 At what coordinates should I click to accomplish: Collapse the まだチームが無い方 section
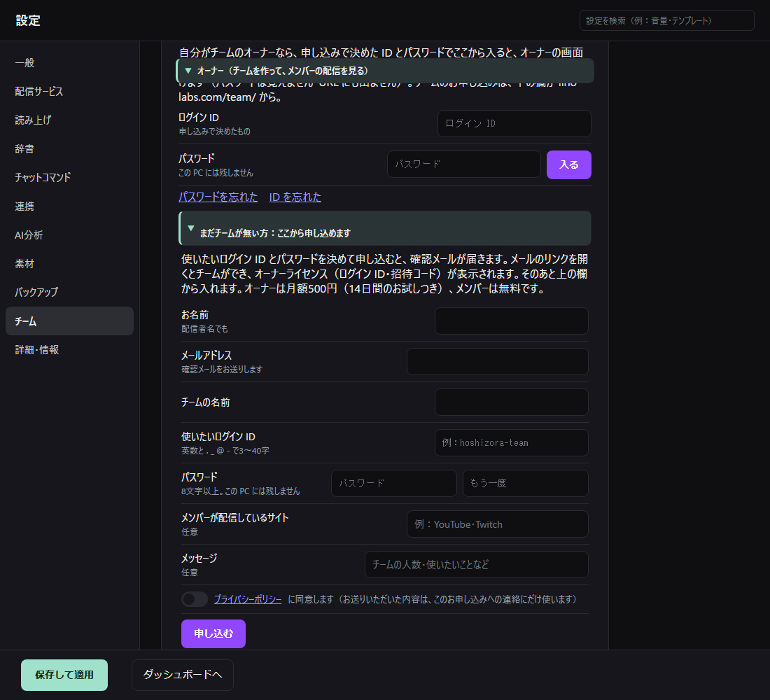pyautogui.click(x=385, y=228)
